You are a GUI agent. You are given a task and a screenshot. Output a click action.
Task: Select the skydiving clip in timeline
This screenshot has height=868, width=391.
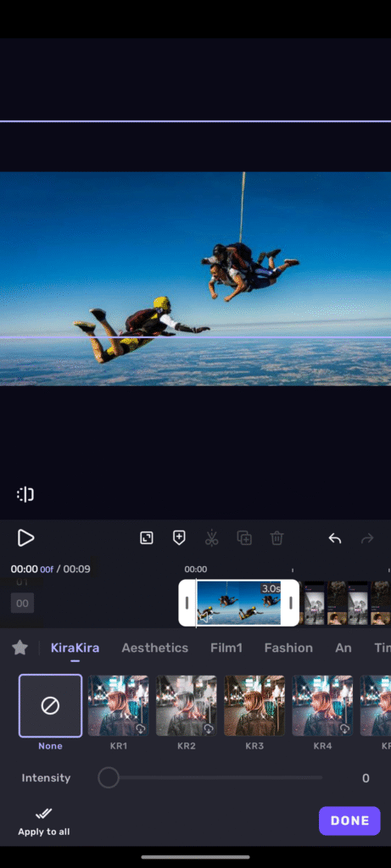tap(238, 603)
